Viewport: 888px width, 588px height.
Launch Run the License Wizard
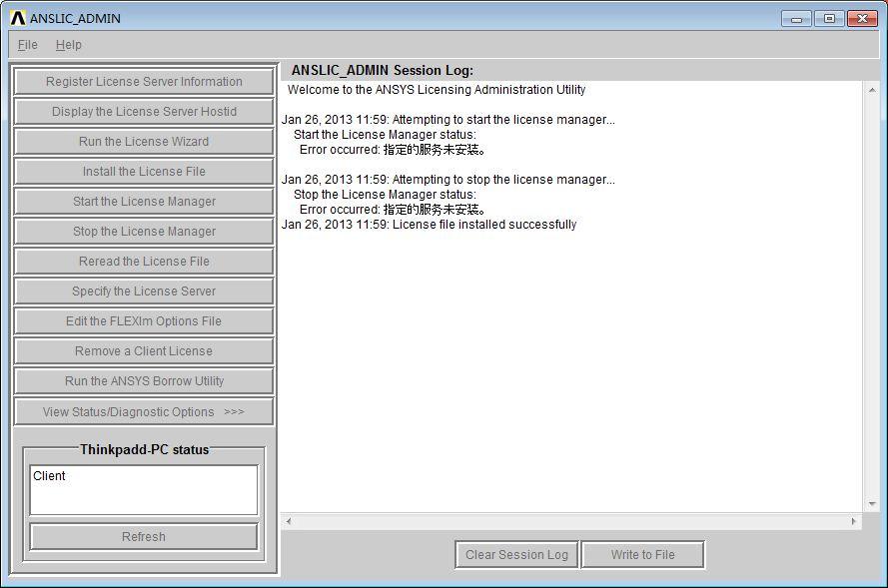144,142
